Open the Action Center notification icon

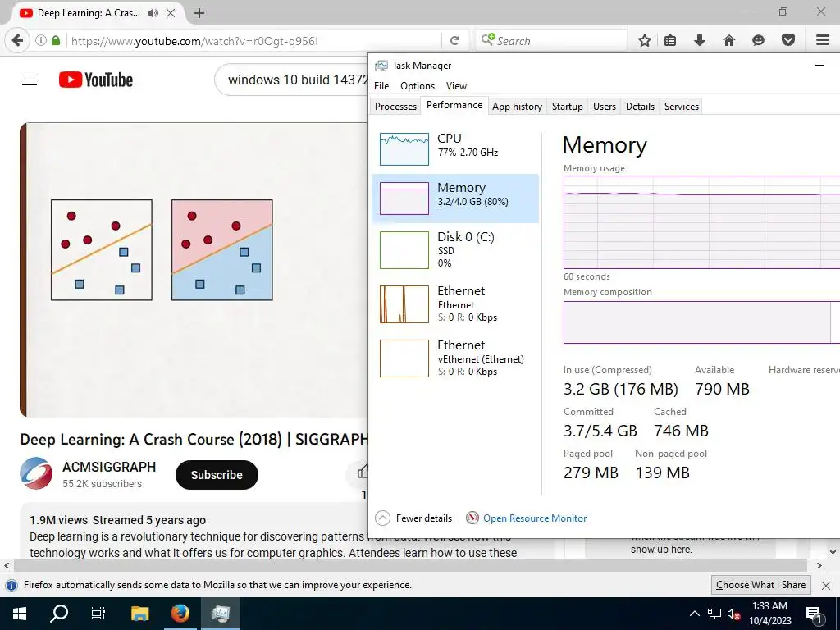813,614
